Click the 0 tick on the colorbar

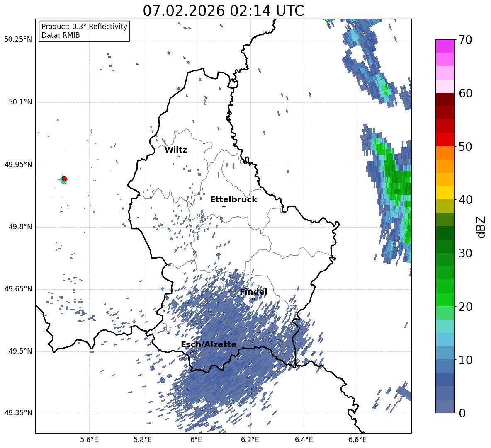462,413
